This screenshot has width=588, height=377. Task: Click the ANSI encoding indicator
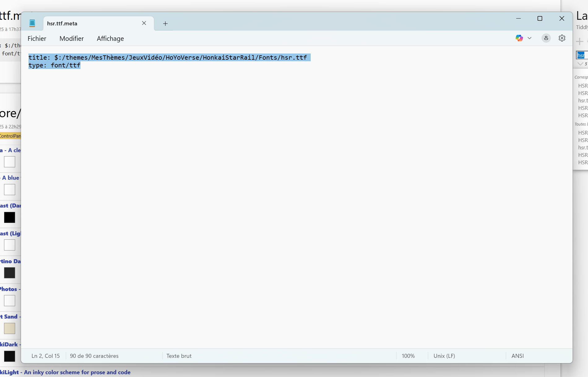point(517,356)
